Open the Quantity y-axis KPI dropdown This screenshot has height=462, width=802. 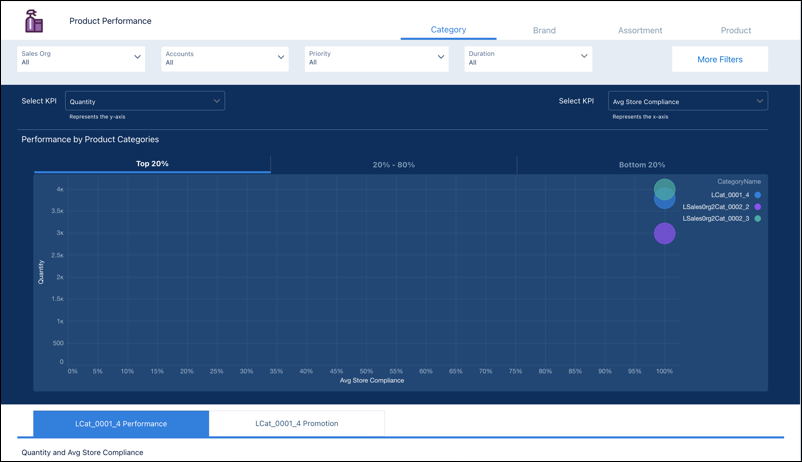(x=145, y=101)
